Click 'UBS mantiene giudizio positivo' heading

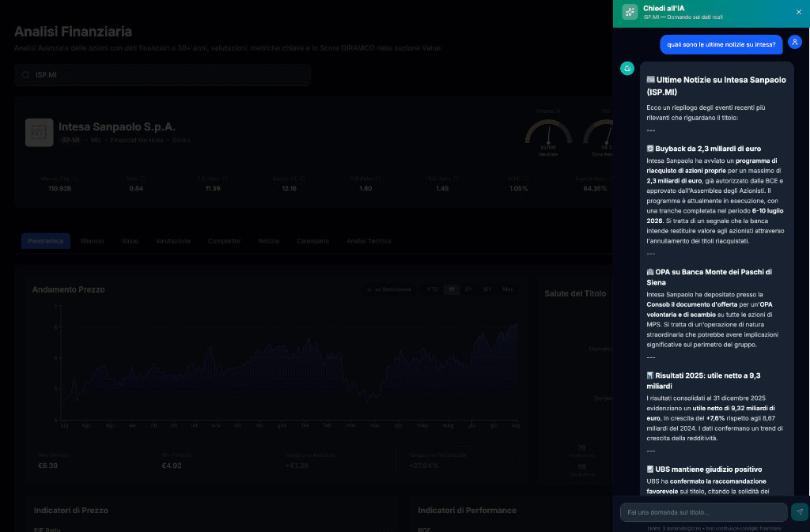pos(704,469)
